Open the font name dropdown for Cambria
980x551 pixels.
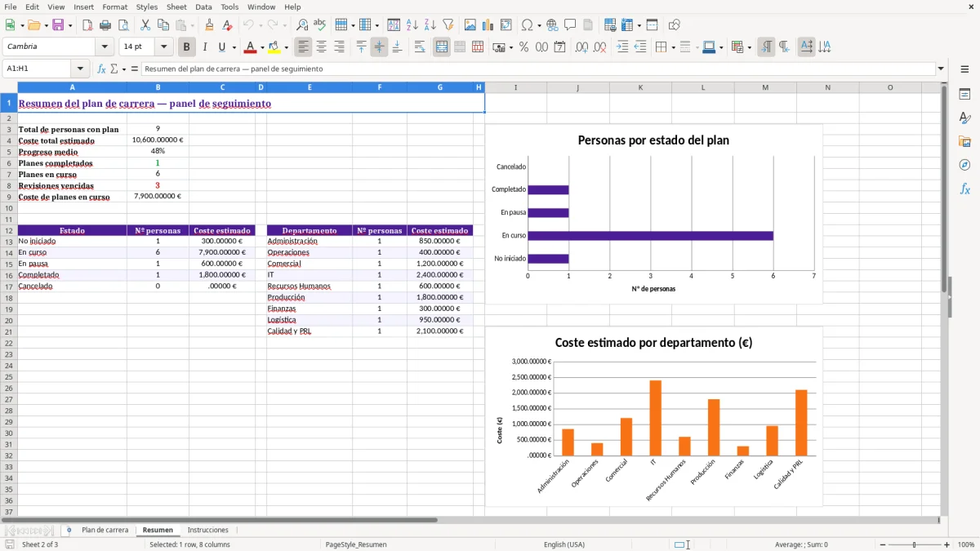coord(105,47)
